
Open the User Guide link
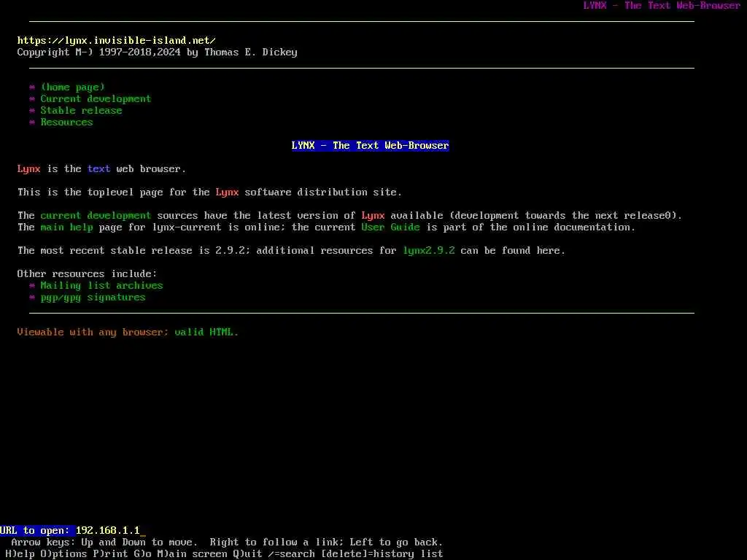390,227
